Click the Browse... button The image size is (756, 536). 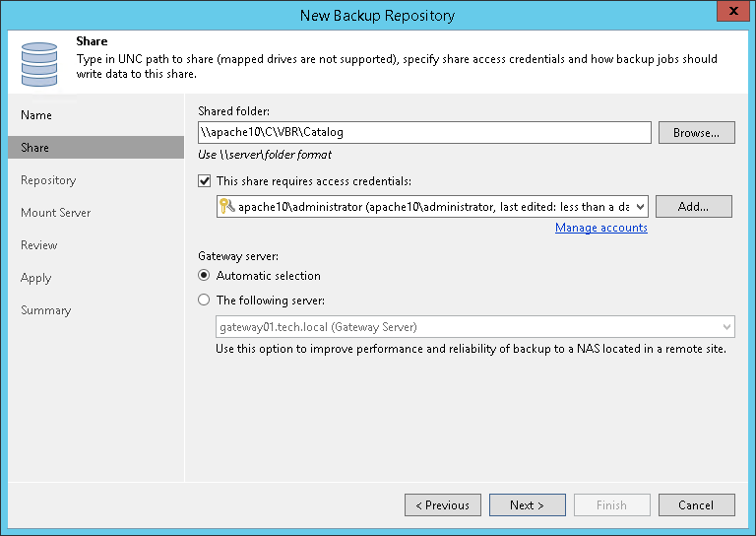click(696, 133)
